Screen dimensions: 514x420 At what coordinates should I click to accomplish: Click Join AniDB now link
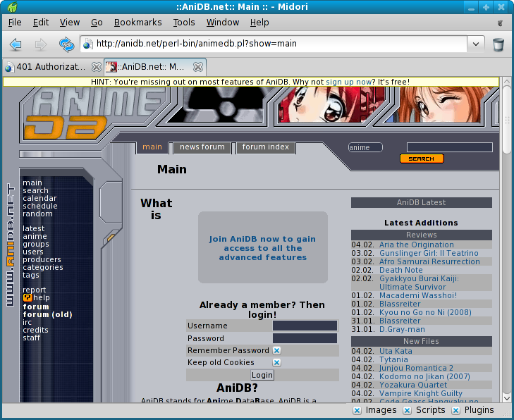tap(262, 248)
